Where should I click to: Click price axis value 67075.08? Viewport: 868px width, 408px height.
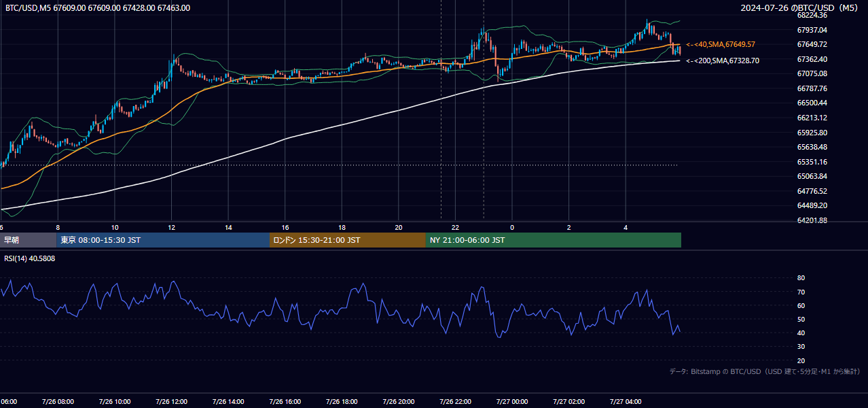(812, 73)
